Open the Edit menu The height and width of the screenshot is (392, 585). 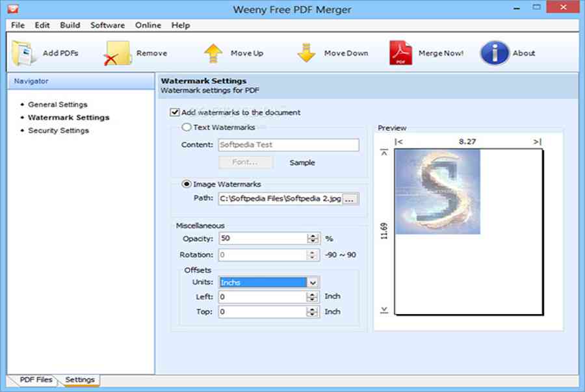[x=42, y=25]
